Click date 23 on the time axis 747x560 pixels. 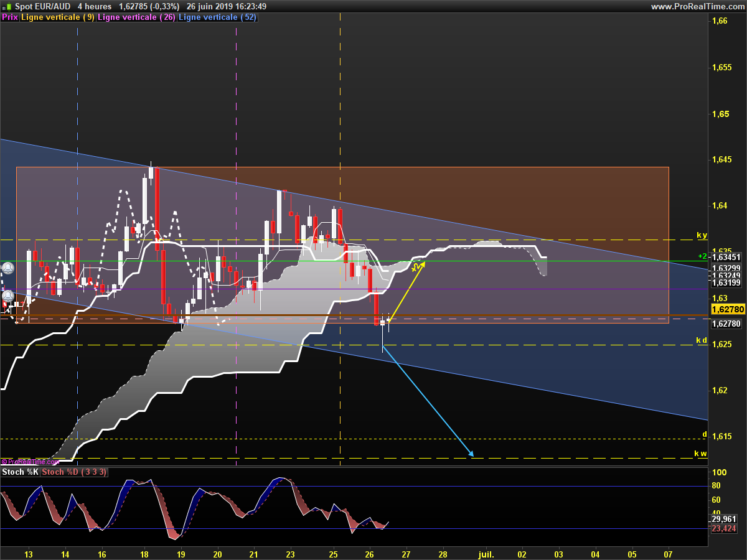290,553
